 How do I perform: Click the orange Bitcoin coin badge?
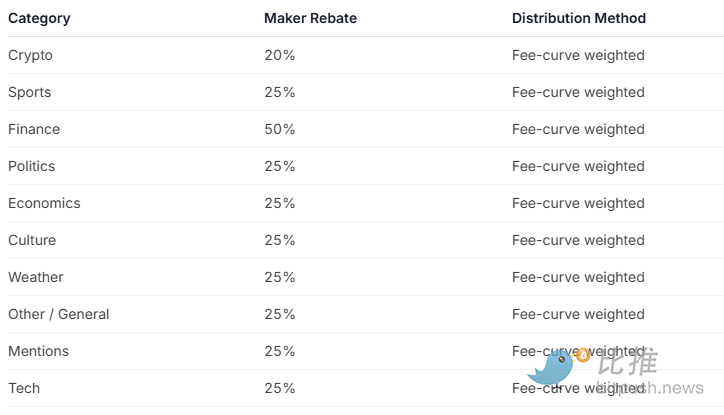click(x=583, y=354)
